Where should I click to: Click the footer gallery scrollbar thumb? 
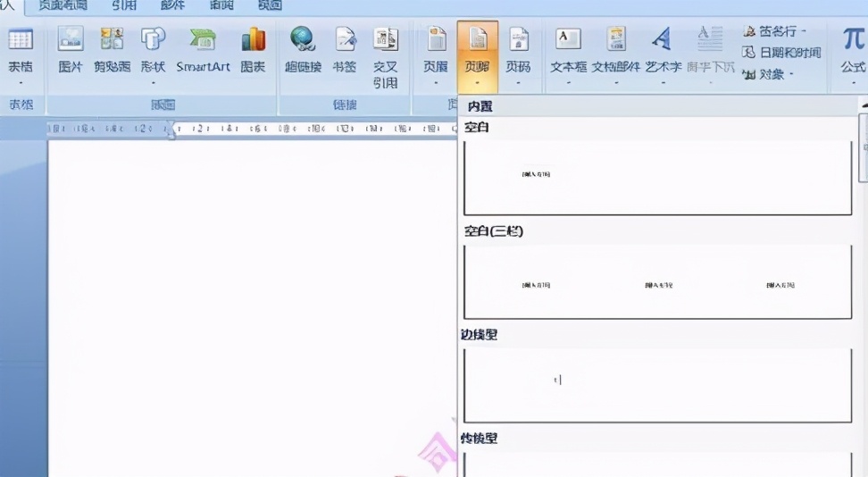pos(863,147)
